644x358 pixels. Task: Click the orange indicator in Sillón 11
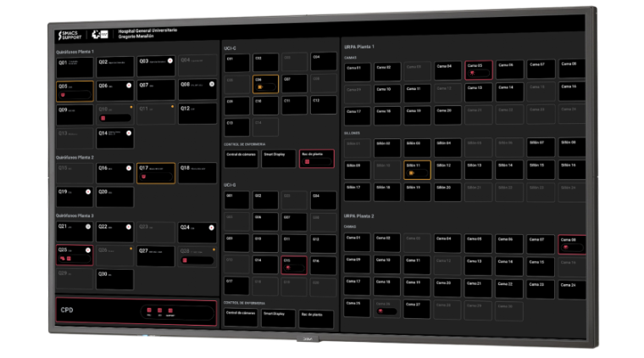(411, 173)
